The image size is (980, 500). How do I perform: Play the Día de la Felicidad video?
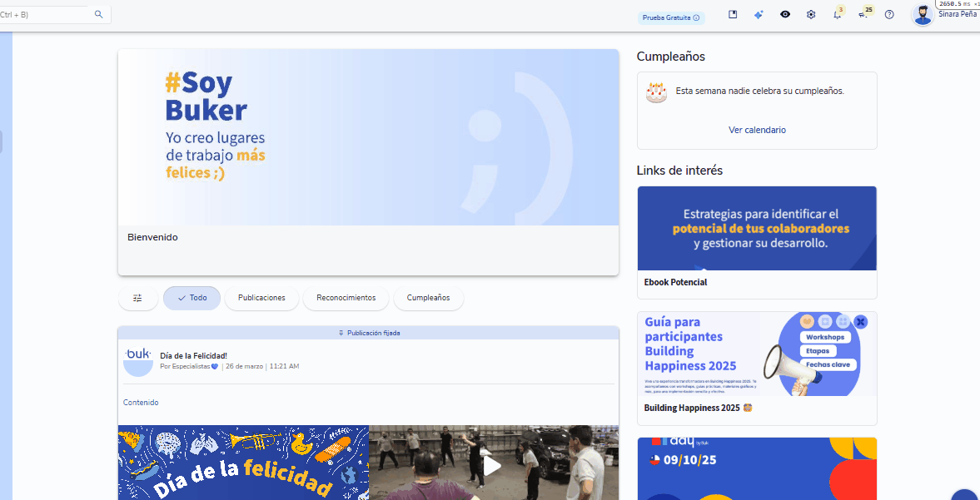(x=493, y=465)
